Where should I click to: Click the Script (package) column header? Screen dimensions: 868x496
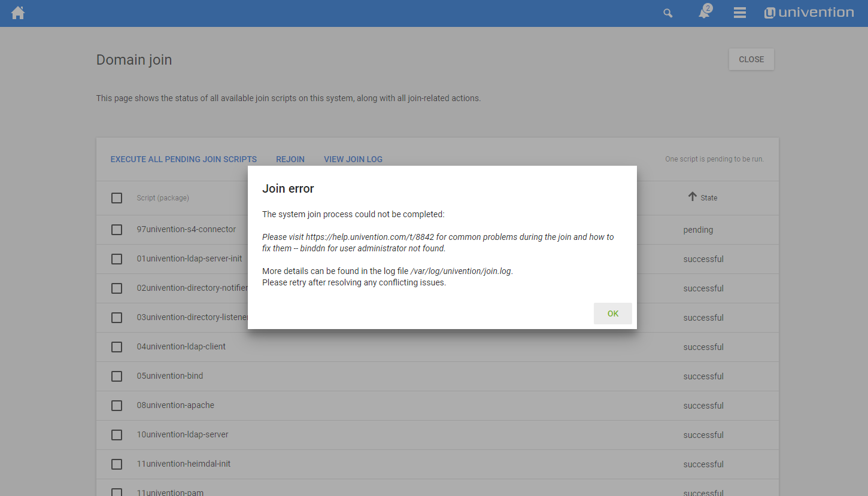(x=163, y=198)
